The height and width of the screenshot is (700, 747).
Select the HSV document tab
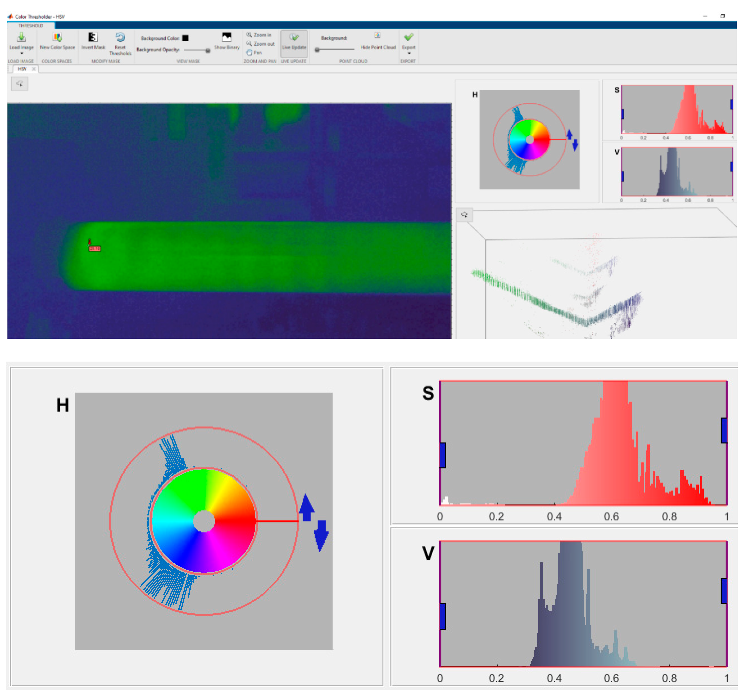tap(22, 69)
